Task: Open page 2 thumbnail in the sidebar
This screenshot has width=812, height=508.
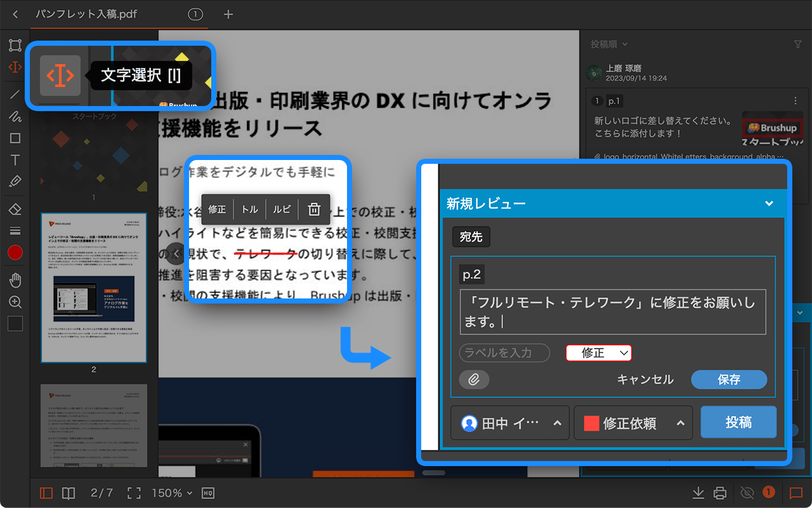Action: (94, 288)
